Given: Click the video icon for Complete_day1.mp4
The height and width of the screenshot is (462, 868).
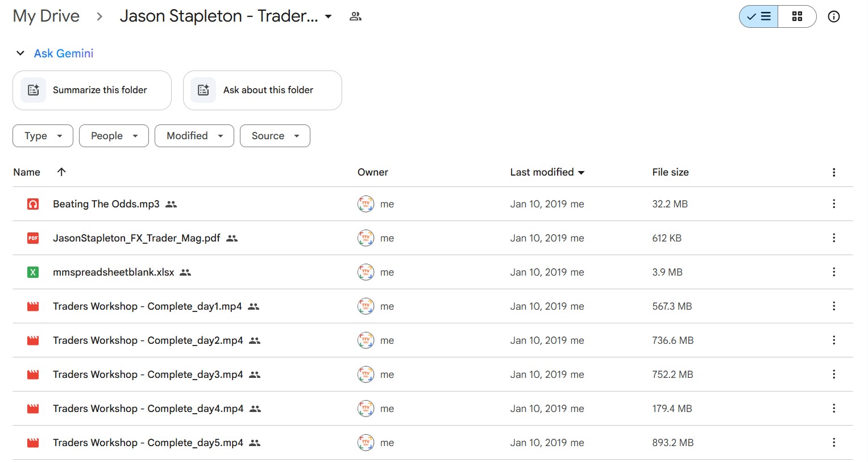Looking at the screenshot, I should (33, 306).
